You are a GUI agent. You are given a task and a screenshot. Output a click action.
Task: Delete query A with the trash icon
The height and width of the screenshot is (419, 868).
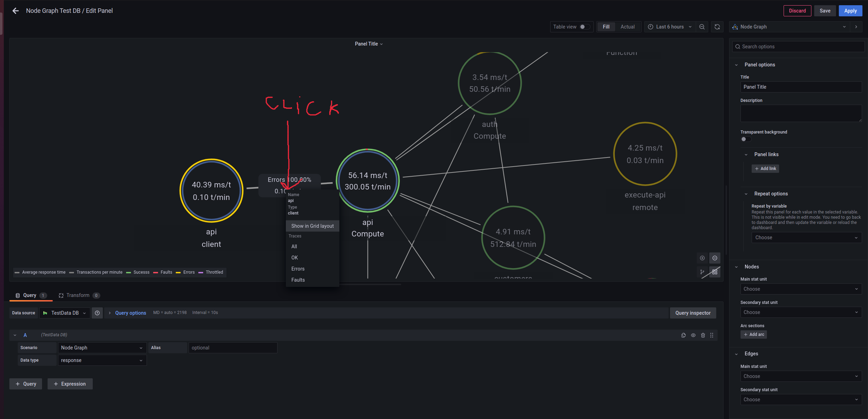click(x=702, y=335)
